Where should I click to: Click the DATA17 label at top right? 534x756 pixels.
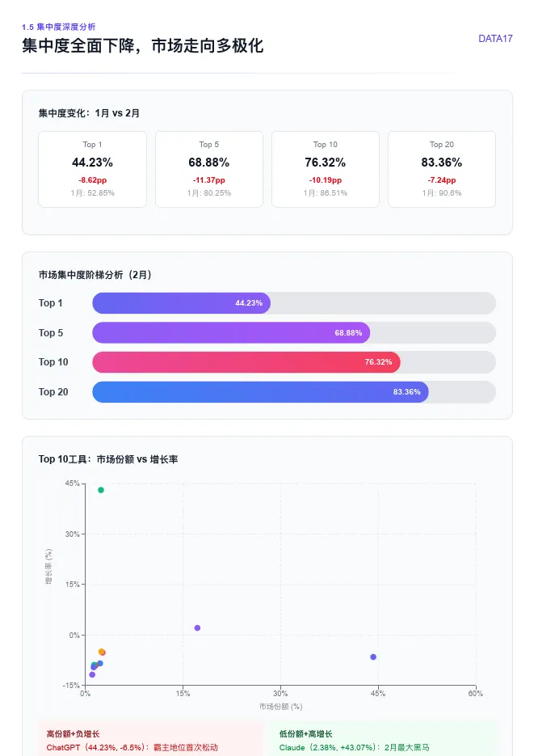click(x=495, y=39)
